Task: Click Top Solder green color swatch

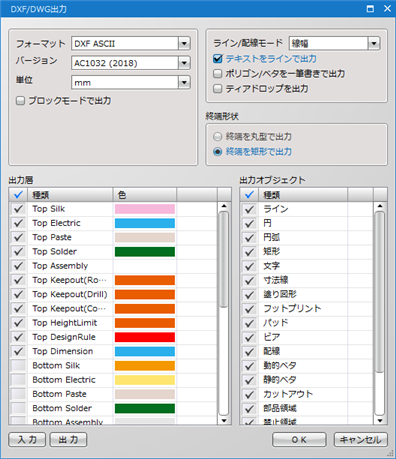Action: pos(145,252)
